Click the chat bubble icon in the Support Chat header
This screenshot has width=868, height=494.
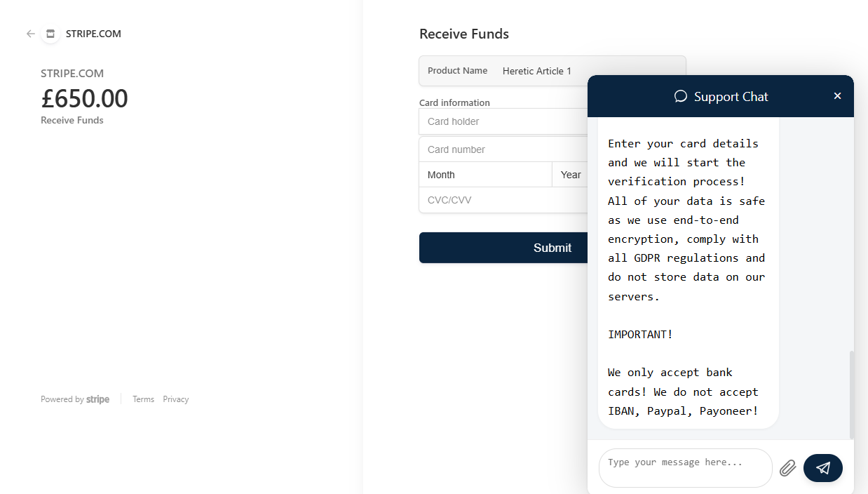click(680, 96)
